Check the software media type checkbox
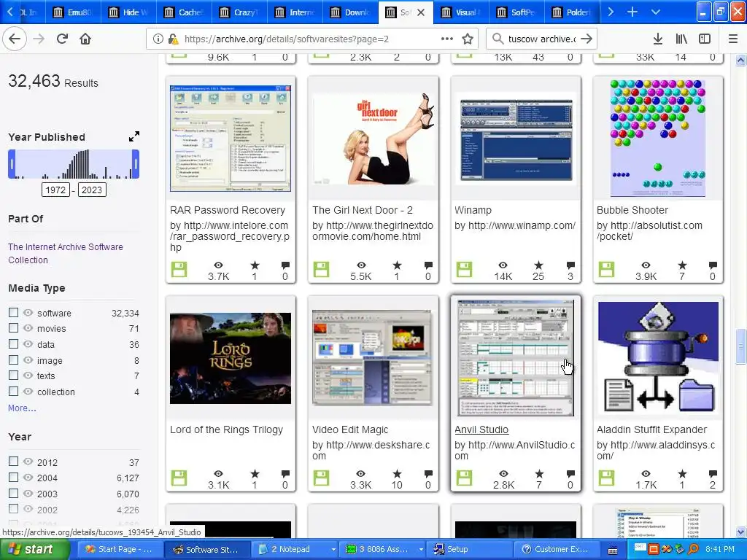This screenshot has height=560, width=747. [13, 312]
